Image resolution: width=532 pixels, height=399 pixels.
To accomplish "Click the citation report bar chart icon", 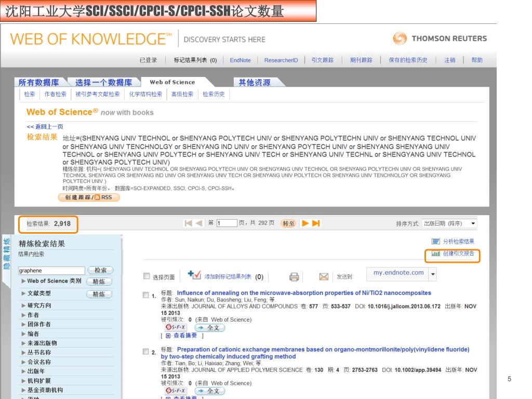I will 436,253.
